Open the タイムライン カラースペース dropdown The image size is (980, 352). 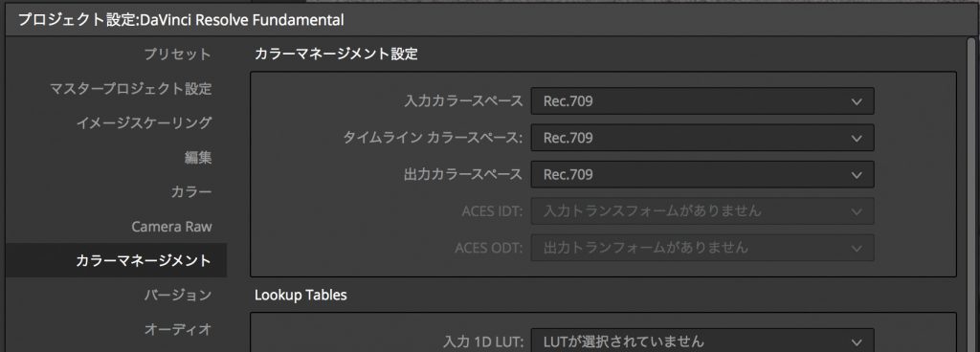(x=702, y=138)
